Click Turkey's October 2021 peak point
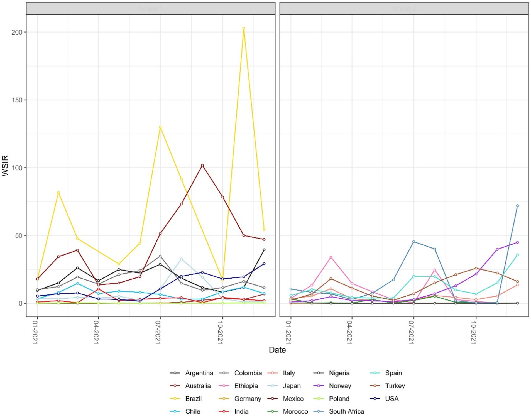Viewport: 531px width, 420px height. click(x=476, y=268)
